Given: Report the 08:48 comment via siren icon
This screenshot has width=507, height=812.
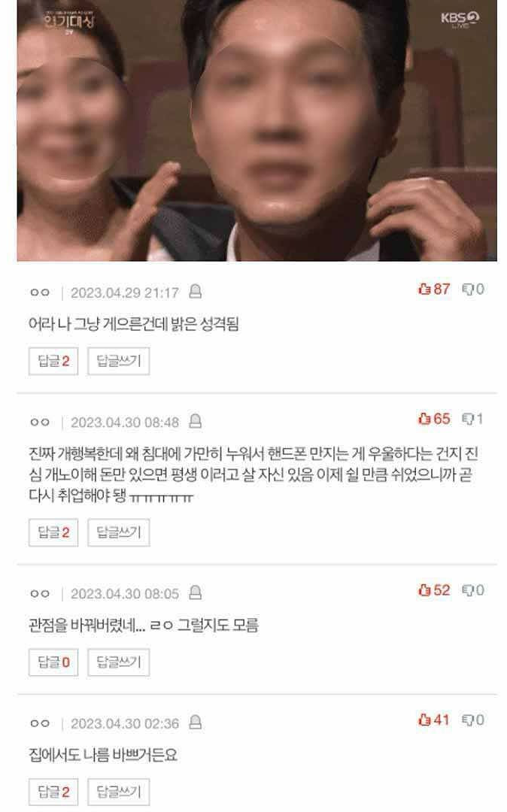Looking at the screenshot, I should click(196, 421).
